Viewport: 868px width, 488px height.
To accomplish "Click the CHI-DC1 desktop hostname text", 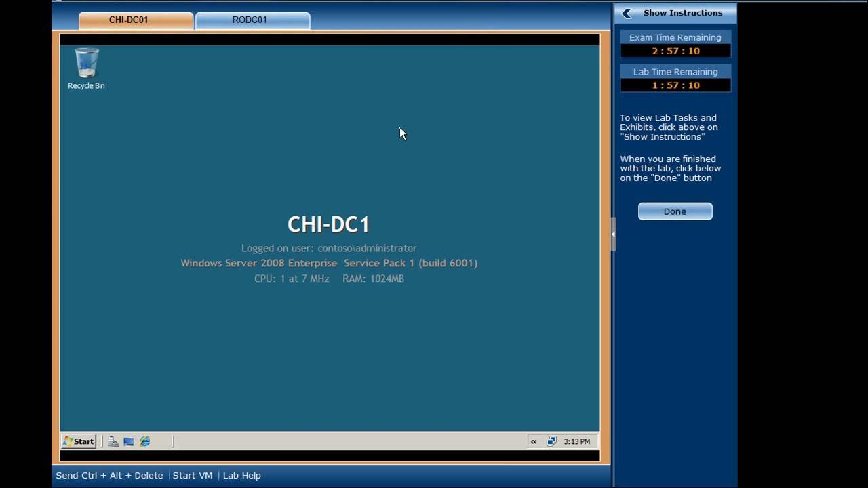I will (x=328, y=224).
